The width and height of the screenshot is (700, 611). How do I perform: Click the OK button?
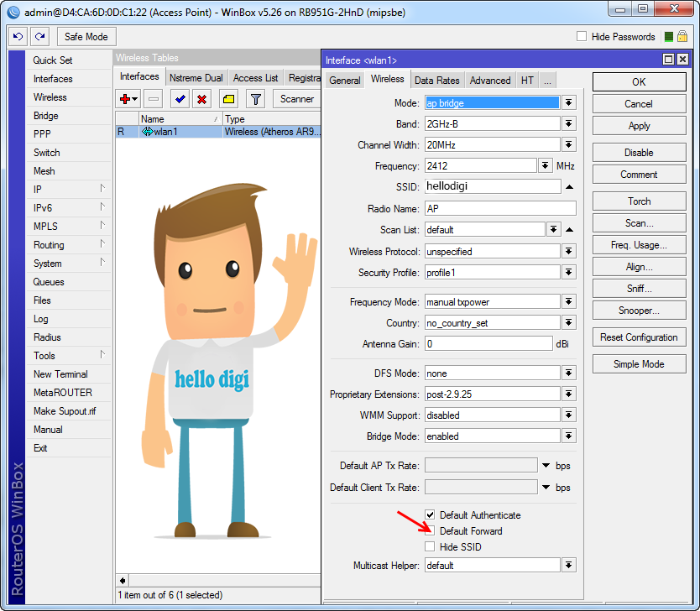(x=639, y=81)
